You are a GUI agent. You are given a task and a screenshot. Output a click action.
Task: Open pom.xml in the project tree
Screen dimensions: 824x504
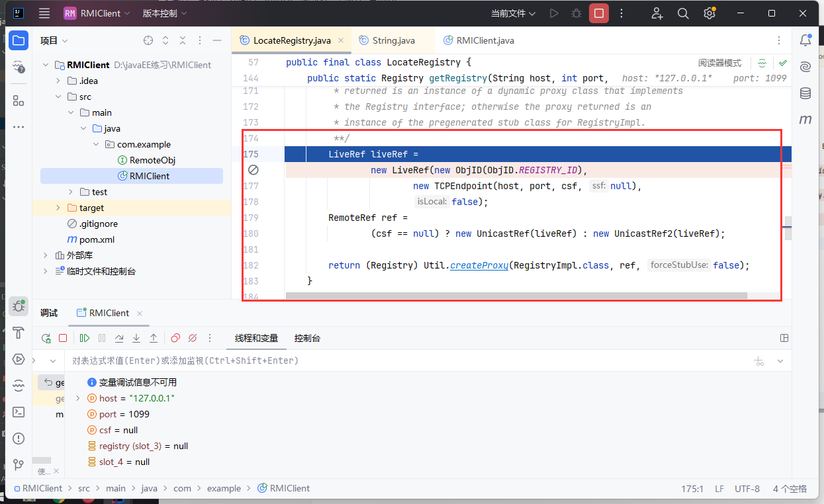pyautogui.click(x=97, y=239)
